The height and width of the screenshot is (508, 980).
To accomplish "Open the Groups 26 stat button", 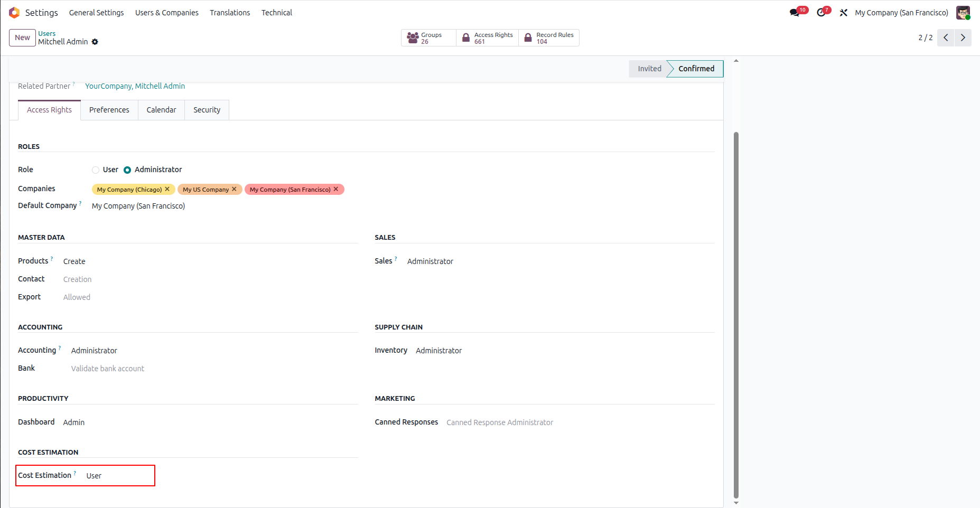I will click(428, 37).
